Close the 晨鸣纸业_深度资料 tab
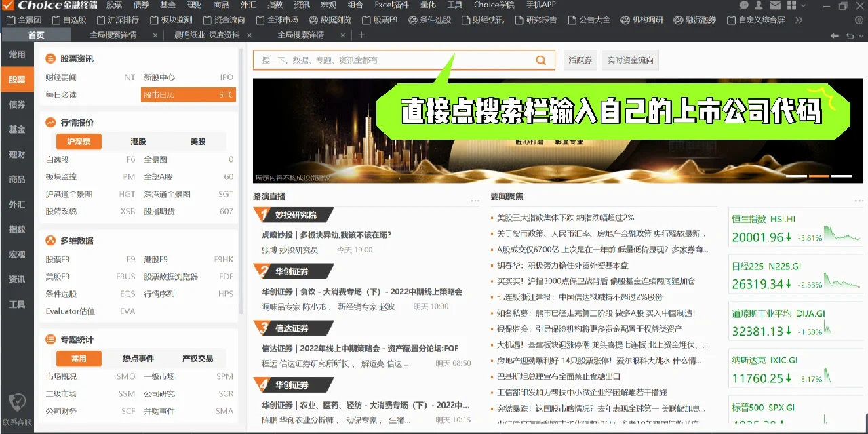 click(250, 35)
